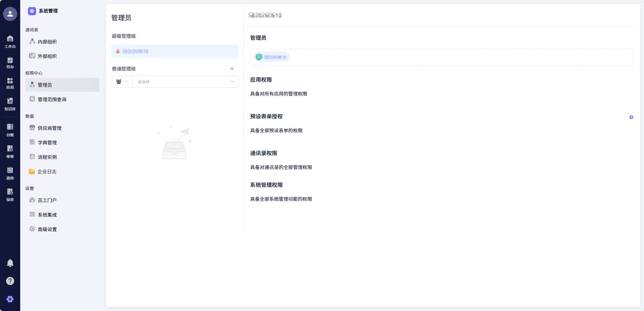This screenshot has width=644, height=311.
Task: Click the 通讯录权限 heading
Action: click(264, 153)
